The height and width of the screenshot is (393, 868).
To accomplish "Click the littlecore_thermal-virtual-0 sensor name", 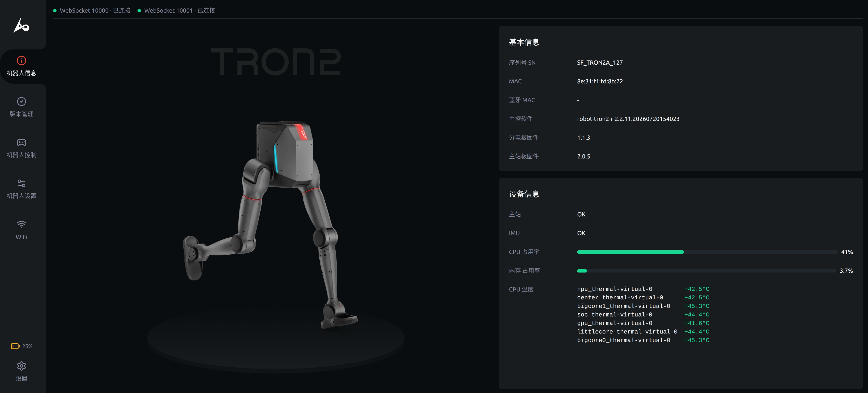I will point(627,332).
